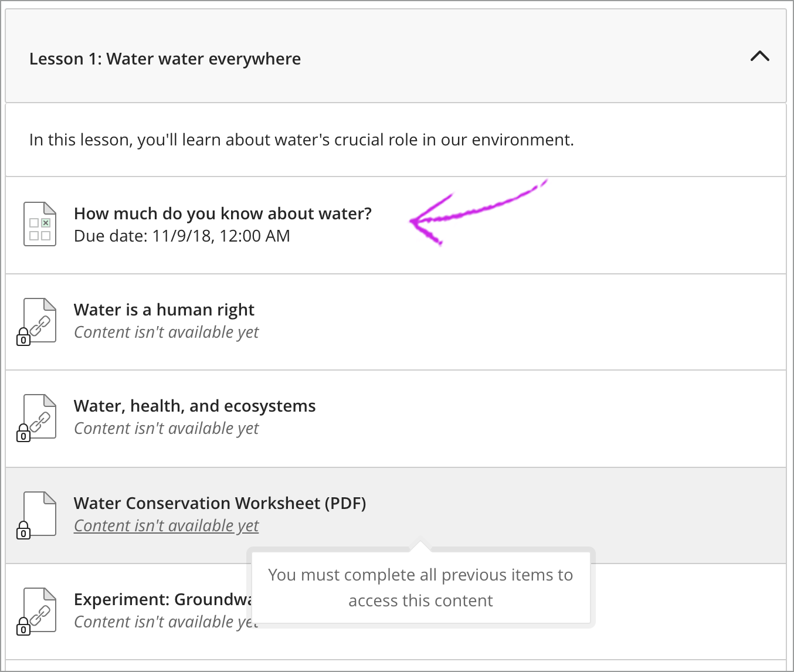Open 'How much do you know about water?'
The image size is (794, 672).
(223, 213)
